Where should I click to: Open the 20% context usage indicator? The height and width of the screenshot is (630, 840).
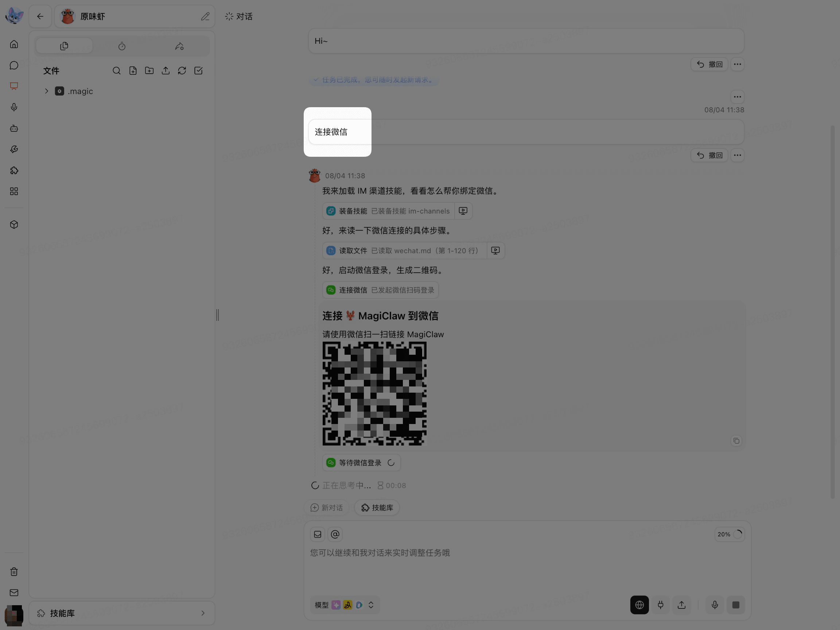[730, 534]
